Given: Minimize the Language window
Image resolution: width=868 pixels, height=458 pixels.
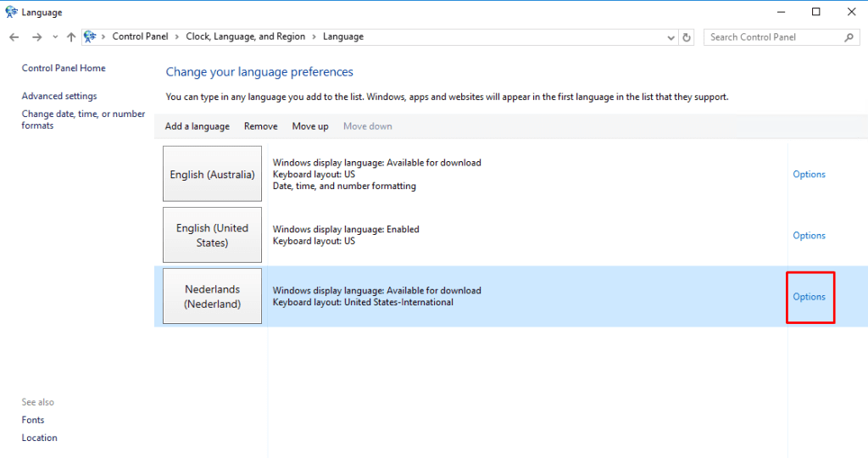Looking at the screenshot, I should tap(781, 12).
